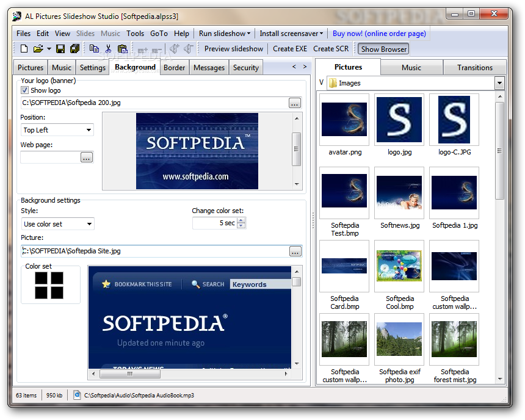
Task: Click the Copy icon in toolbar
Action: [x=94, y=49]
